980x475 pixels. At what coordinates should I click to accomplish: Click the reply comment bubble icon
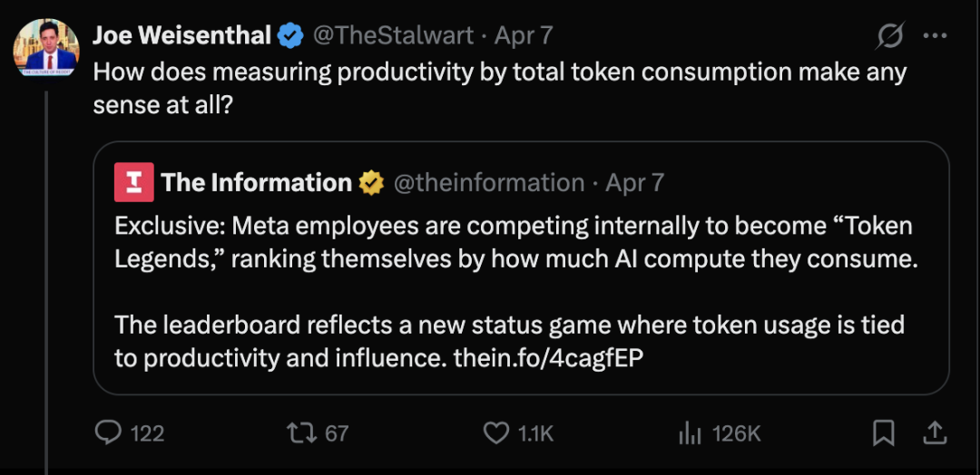[x=109, y=433]
